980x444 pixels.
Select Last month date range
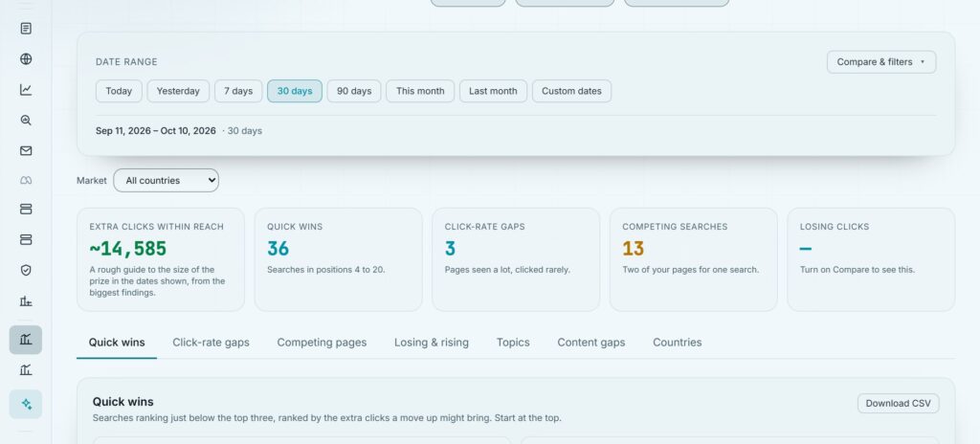tap(493, 91)
